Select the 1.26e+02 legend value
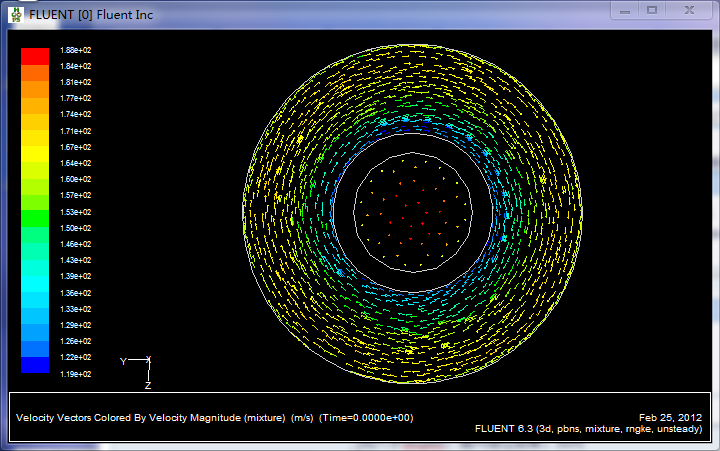This screenshot has width=720, height=451. pos(76,341)
